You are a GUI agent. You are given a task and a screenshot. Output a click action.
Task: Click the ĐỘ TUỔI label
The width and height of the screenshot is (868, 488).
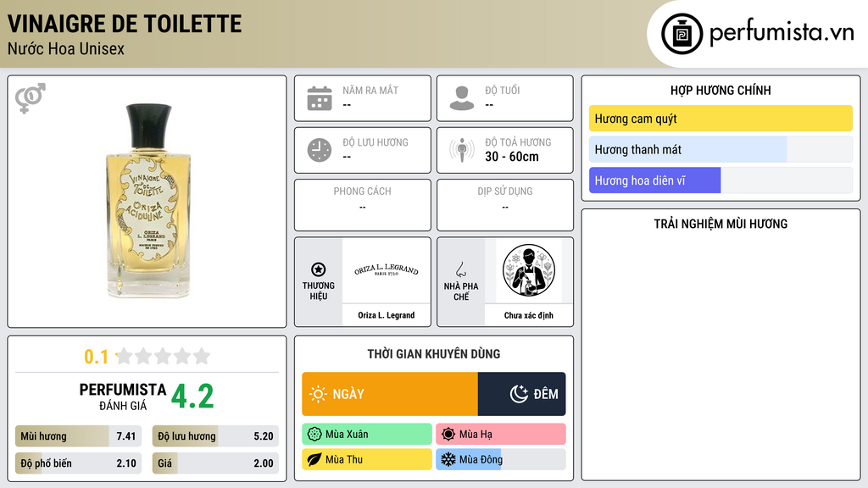click(503, 90)
